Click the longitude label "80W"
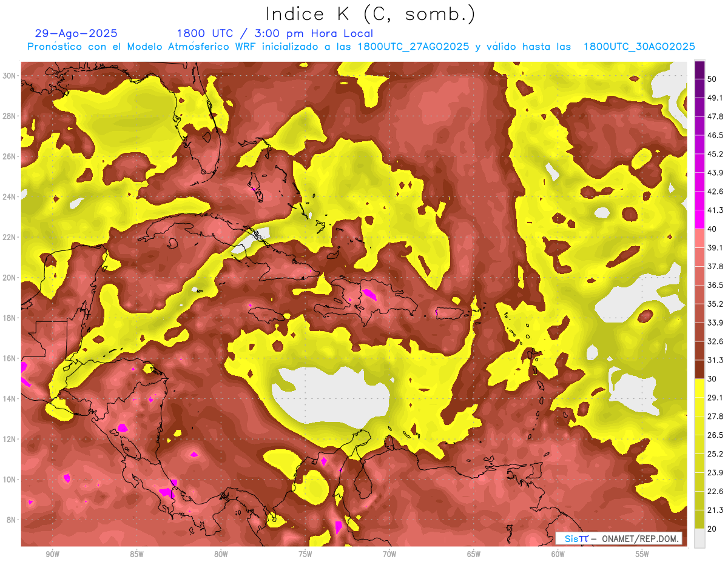This screenshot has height=562, width=728. tap(221, 555)
